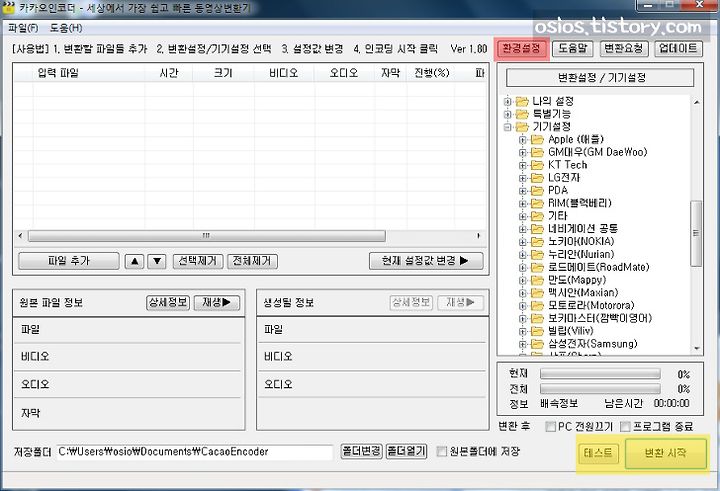Select the 특별기능 folder icon

click(x=522, y=114)
